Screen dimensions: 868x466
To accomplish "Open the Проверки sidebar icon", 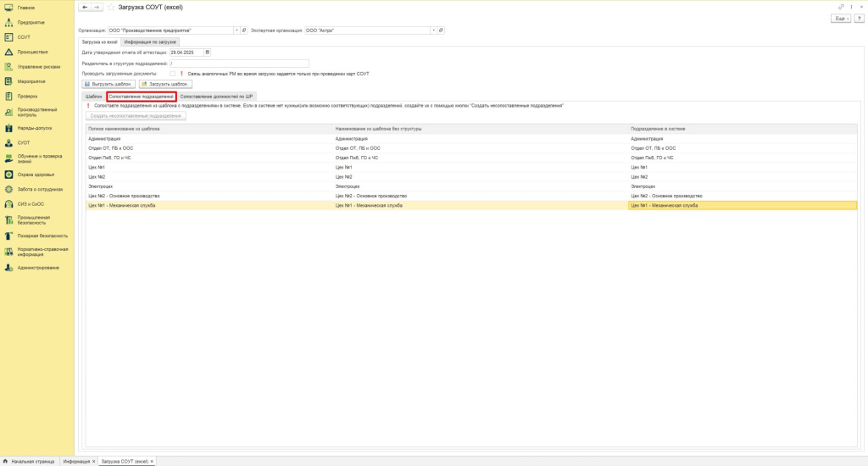I will [8, 97].
